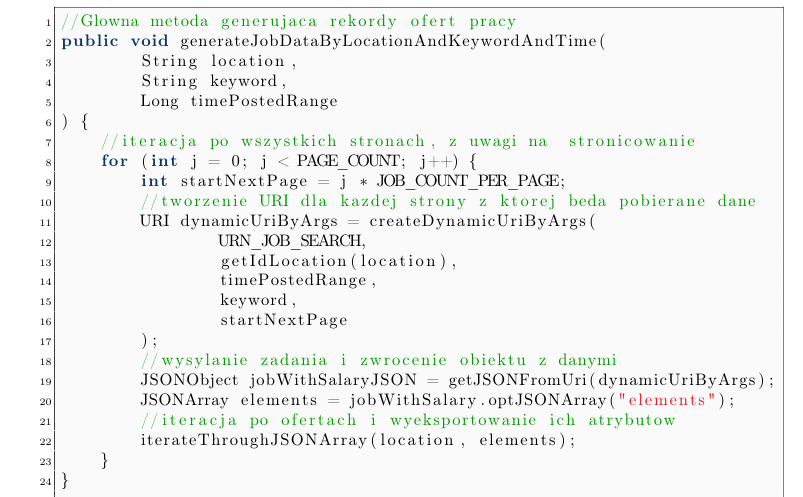Click the JOB_COUNT_PER_PAGE constant

(468, 181)
